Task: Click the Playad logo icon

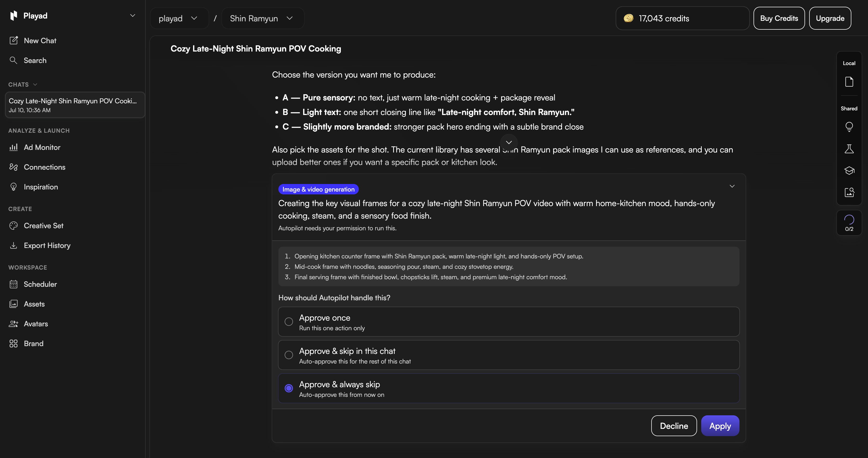Action: click(x=14, y=16)
